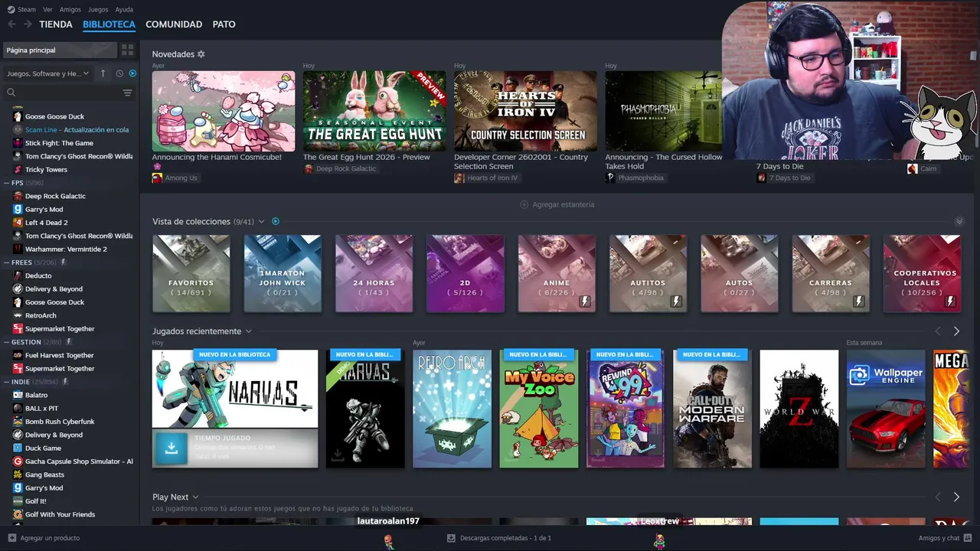Open the PATO profile tab
Image resolution: width=980 pixels, height=551 pixels.
coord(224,24)
